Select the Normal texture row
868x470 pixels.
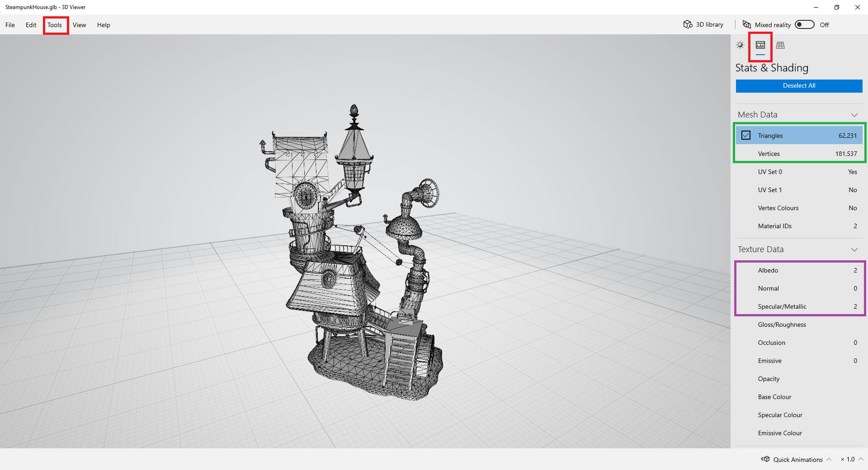[799, 288]
